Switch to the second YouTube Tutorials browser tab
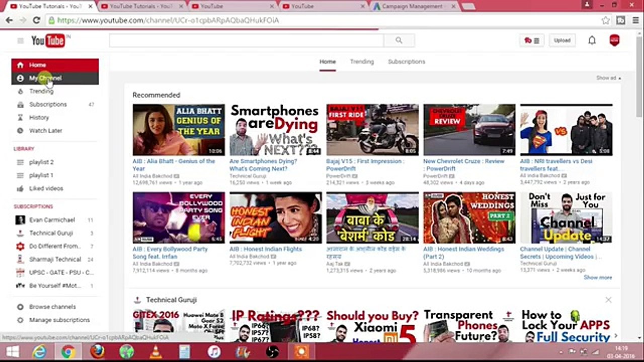Screen dimensions: 644x362 [x=142, y=7]
